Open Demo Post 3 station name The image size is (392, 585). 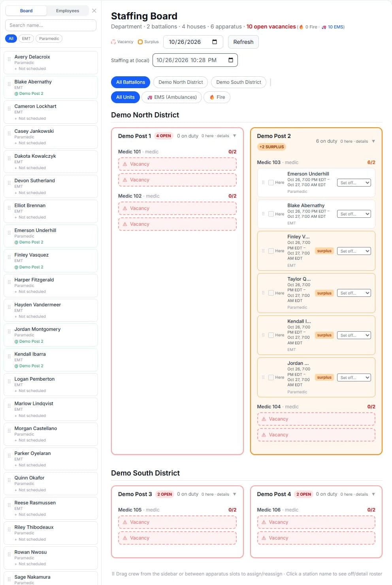tap(135, 494)
